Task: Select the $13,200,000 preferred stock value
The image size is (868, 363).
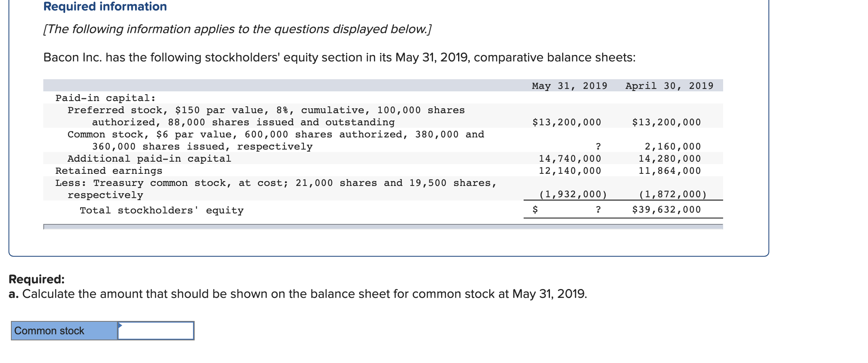Action: [x=566, y=122]
